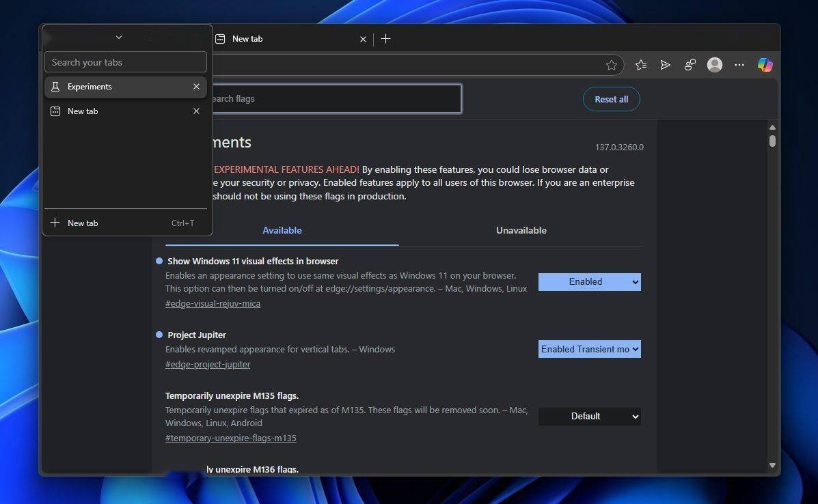Open the Windows 11 visual effects Enabled dropdown
818x504 pixels.
(590, 282)
